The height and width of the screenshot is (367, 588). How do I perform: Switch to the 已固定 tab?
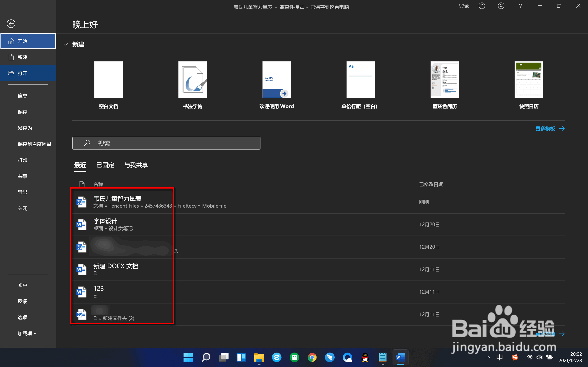click(x=105, y=165)
